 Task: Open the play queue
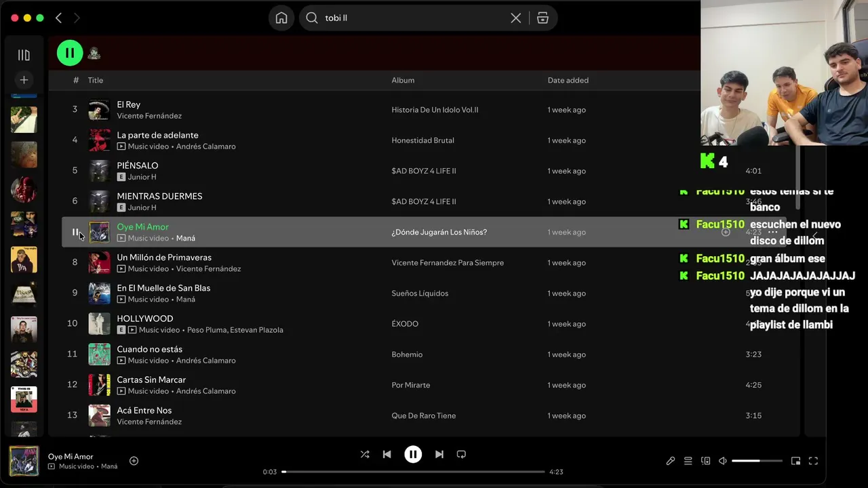[x=688, y=461]
